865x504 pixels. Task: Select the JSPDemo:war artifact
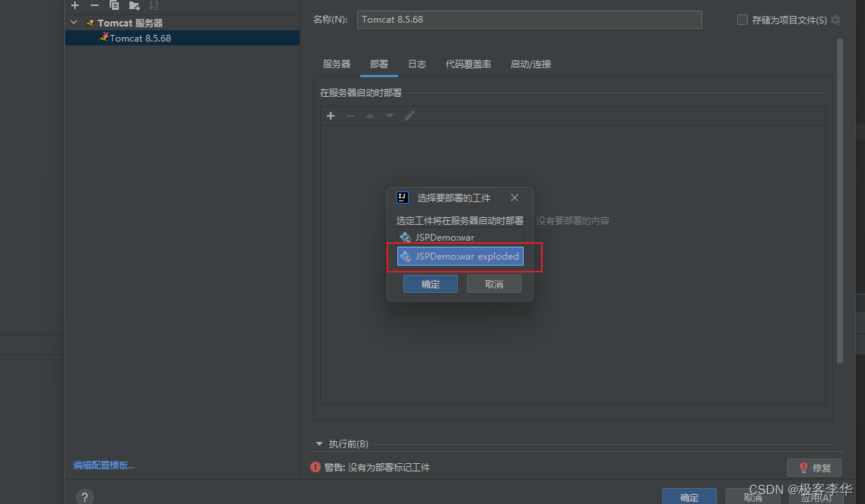(x=460, y=237)
